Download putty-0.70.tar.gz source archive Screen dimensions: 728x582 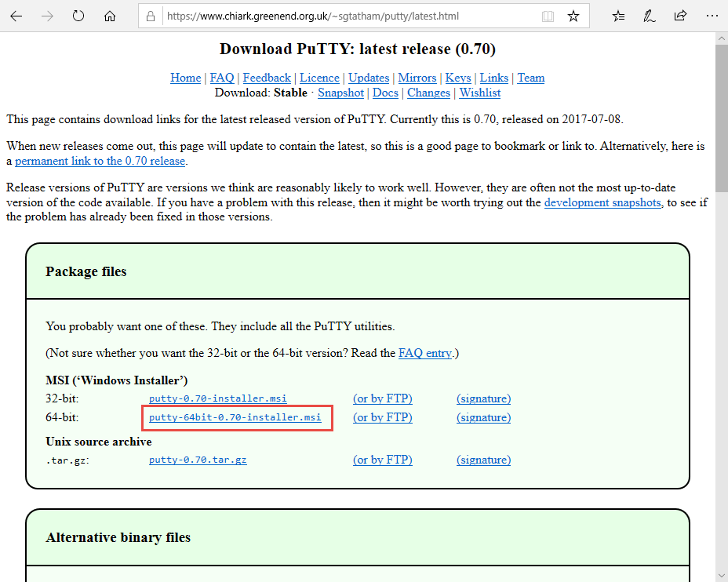click(198, 460)
